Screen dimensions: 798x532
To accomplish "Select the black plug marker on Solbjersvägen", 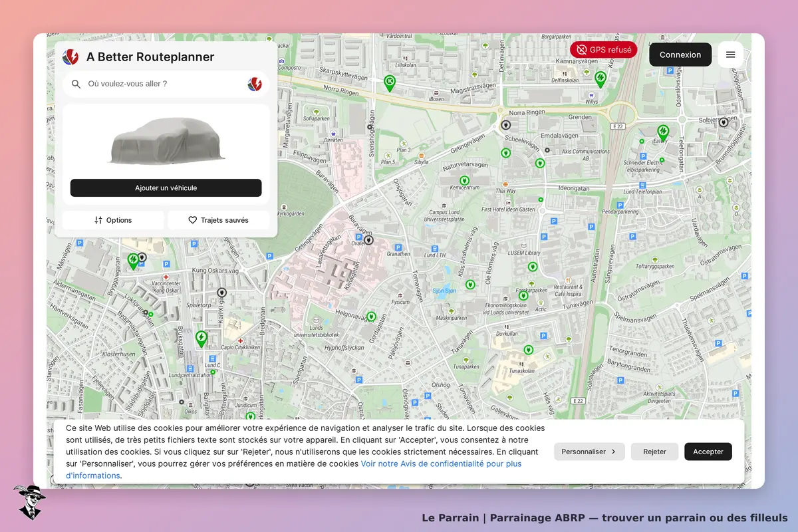I will coord(724,122).
